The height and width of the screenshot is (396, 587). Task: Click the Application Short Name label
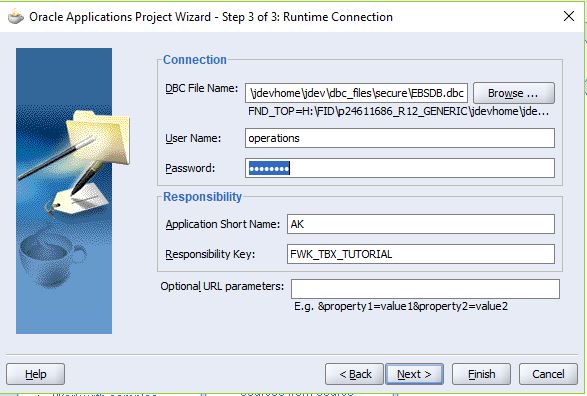[223, 224]
